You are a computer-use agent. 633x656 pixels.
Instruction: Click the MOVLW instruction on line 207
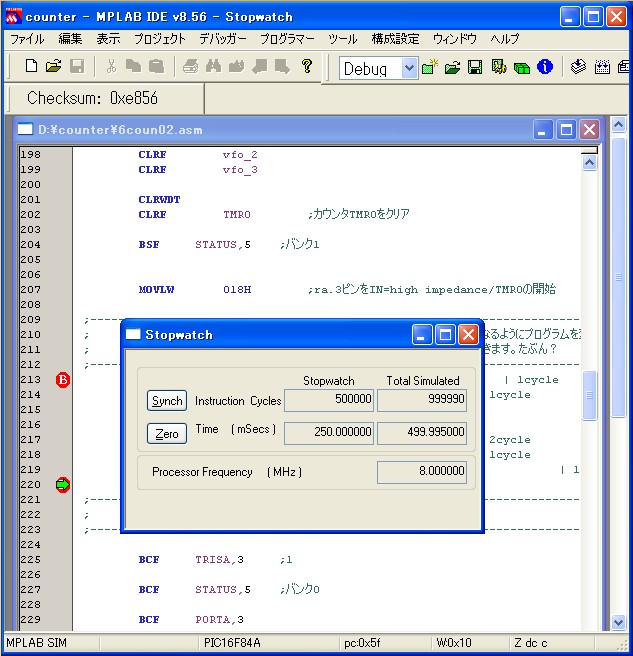(156, 290)
